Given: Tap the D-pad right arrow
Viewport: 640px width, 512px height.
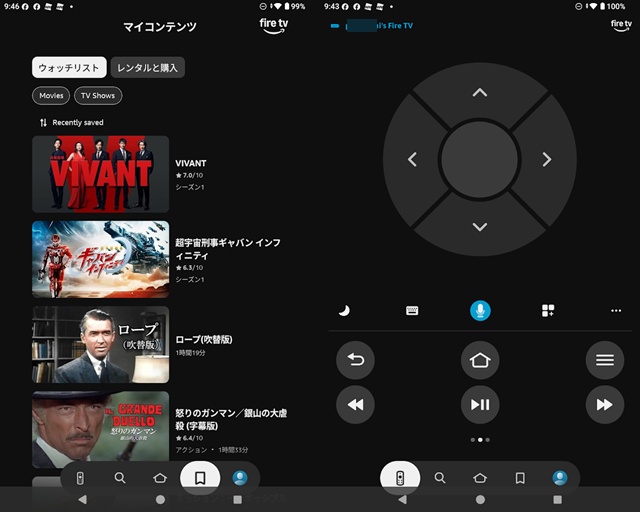Looking at the screenshot, I should [x=547, y=159].
